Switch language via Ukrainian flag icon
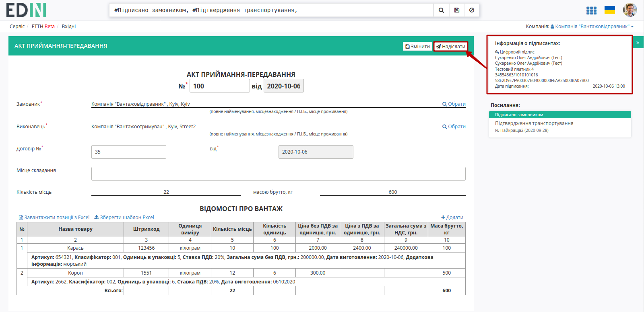Image resolution: width=644 pixels, height=312 pixels. (x=610, y=10)
